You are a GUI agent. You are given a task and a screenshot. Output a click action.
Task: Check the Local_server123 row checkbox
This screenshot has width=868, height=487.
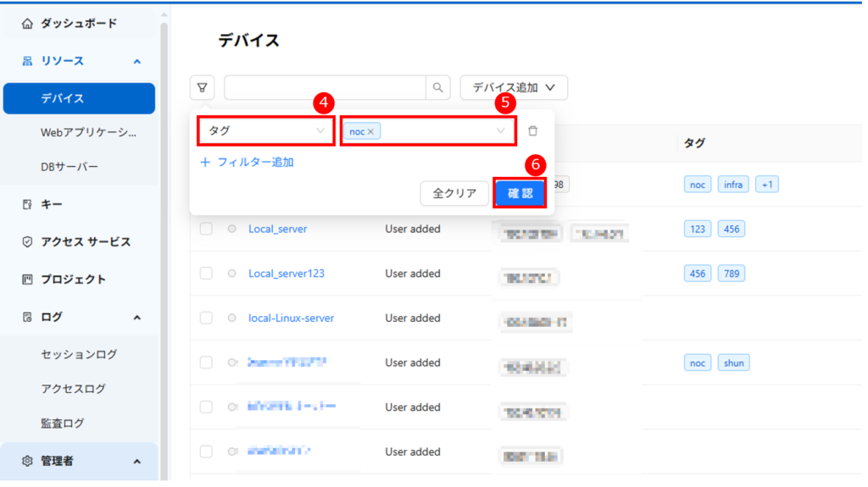206,274
